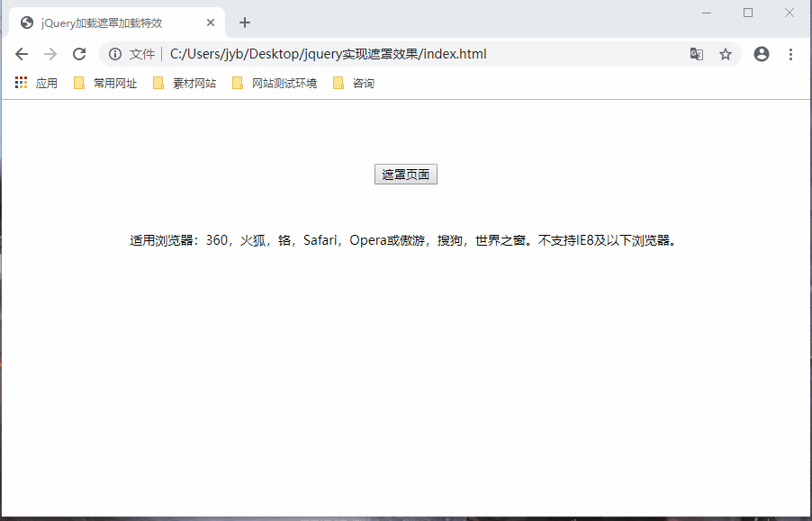Open the 常用网址 bookmark folder
The image size is (812, 521).
(x=105, y=83)
